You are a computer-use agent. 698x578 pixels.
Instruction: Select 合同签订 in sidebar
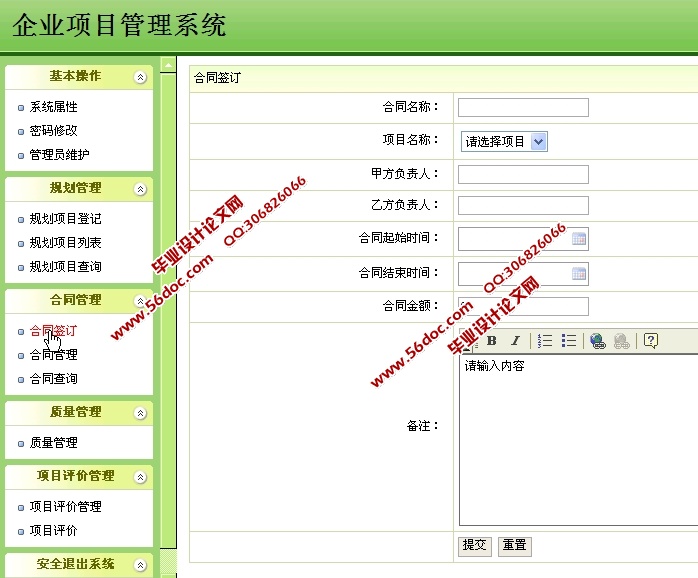pos(53,331)
